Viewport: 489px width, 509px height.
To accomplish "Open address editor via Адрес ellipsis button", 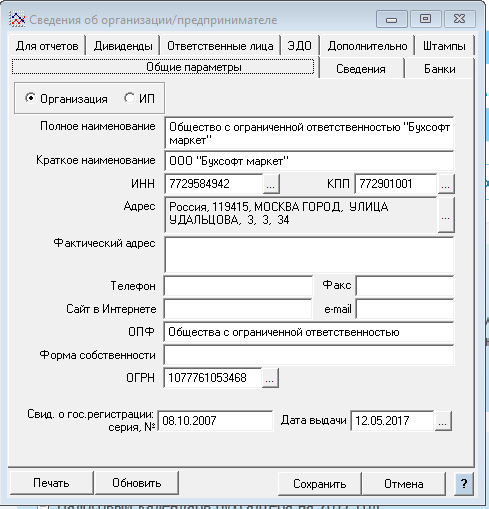I will coord(446,215).
